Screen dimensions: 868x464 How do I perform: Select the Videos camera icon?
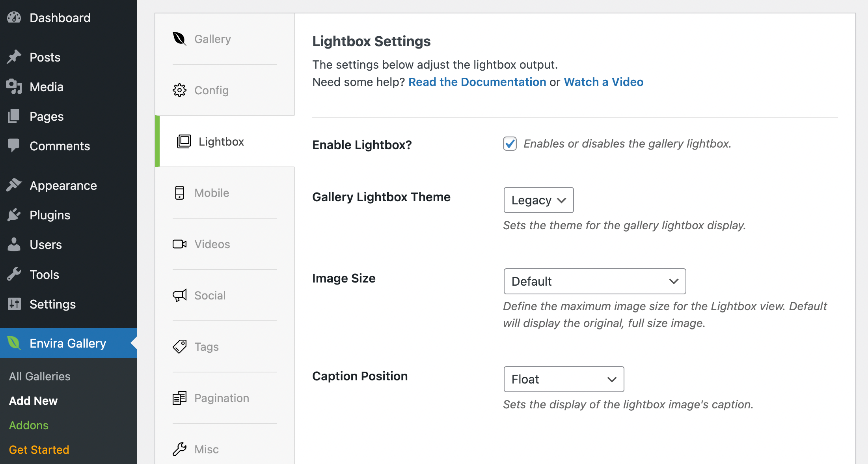180,244
